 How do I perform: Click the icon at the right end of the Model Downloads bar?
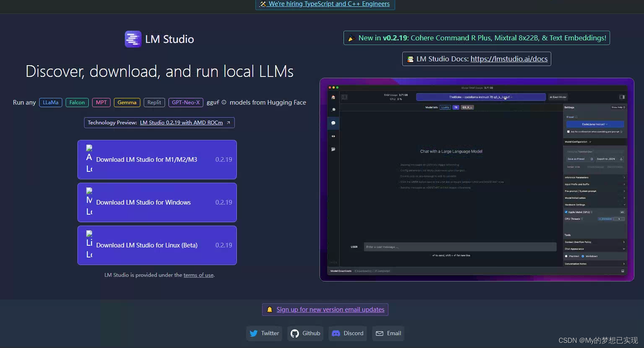point(623,271)
